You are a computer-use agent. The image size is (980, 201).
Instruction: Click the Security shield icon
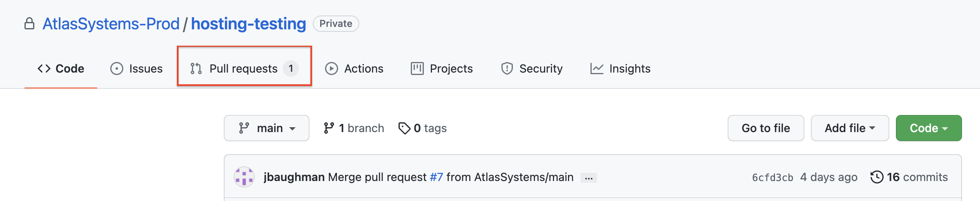[507, 68]
